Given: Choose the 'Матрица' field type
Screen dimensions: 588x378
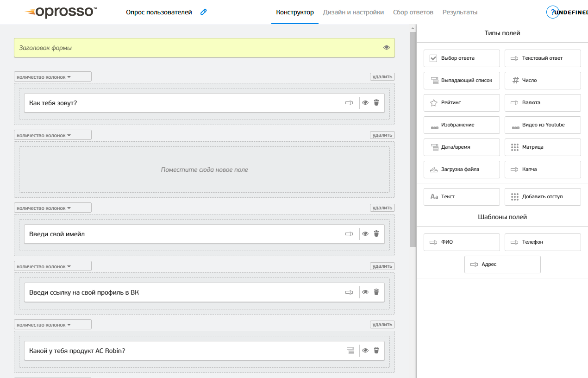Looking at the screenshot, I should pos(543,147).
